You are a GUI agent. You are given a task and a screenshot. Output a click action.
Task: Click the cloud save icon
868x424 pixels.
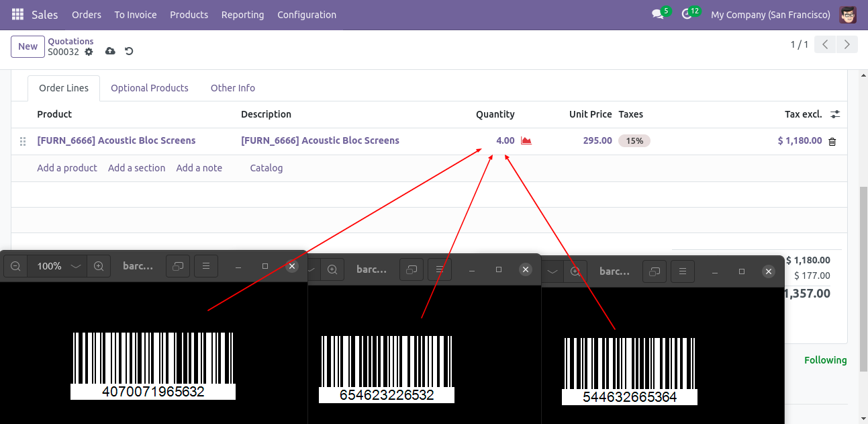click(x=110, y=51)
